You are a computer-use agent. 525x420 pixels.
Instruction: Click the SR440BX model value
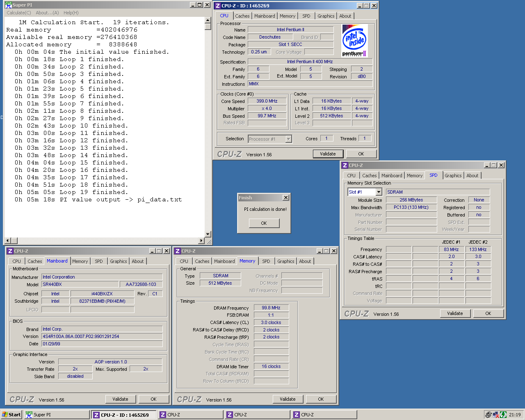80,284
